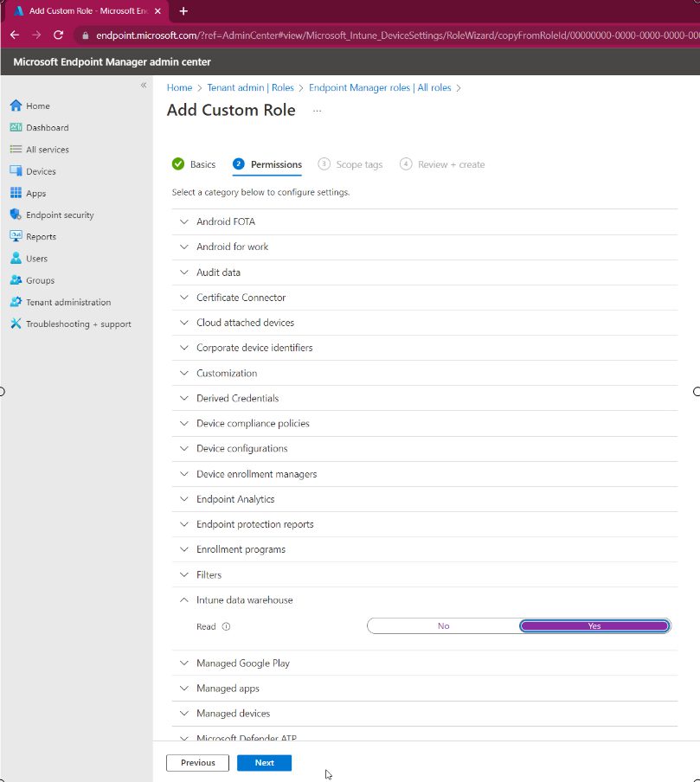Click the Tenant admin | Roles breadcrumb
The width and height of the screenshot is (700, 782).
[250, 87]
